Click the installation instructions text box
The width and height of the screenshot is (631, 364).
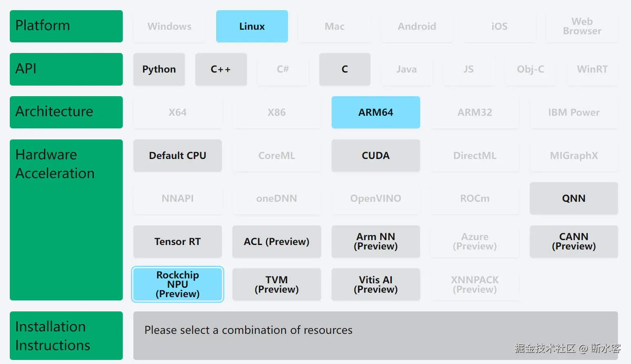coord(375,335)
